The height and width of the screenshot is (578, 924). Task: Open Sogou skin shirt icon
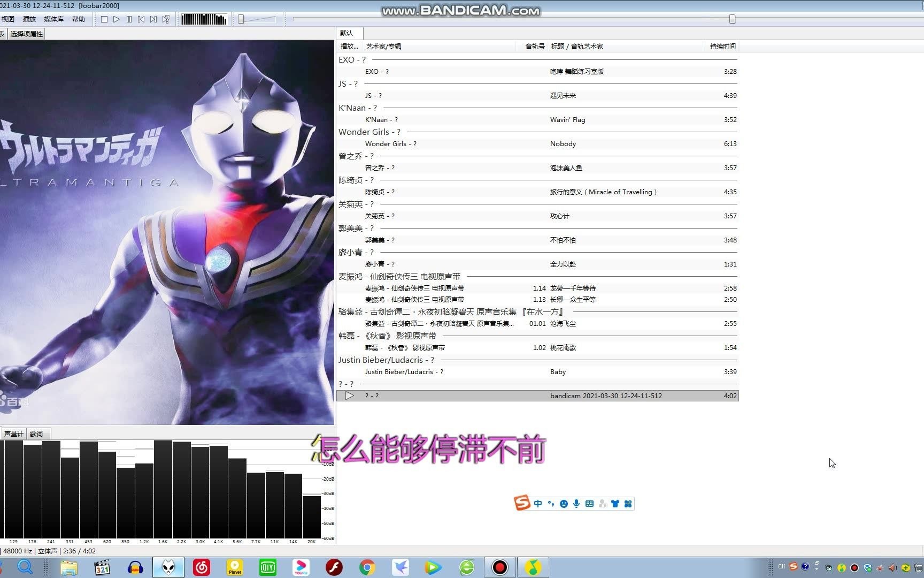(x=615, y=504)
